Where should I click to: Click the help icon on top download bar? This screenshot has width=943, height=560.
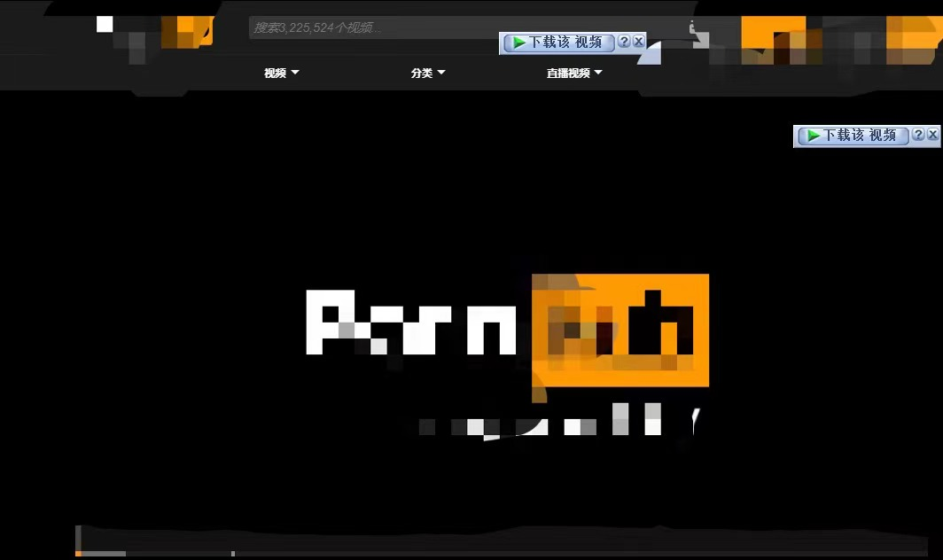[624, 41]
